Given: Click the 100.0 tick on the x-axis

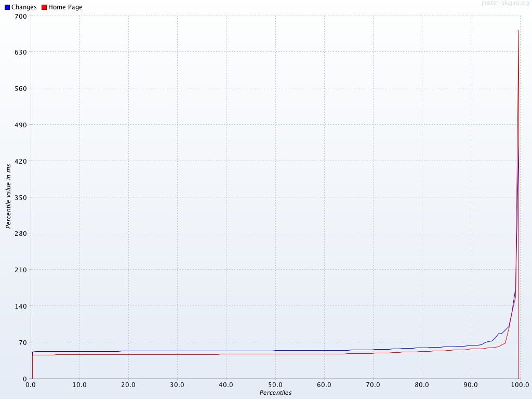Looking at the screenshot, I should pyautogui.click(x=520, y=385).
